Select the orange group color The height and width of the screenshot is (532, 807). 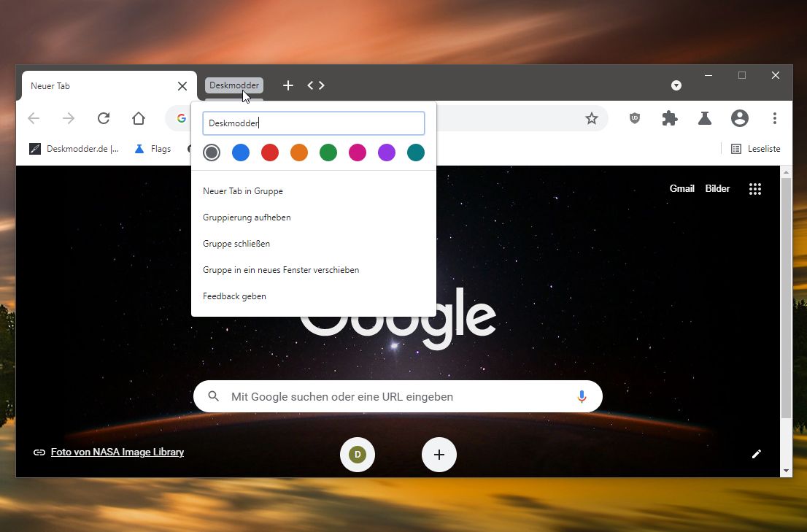(299, 153)
